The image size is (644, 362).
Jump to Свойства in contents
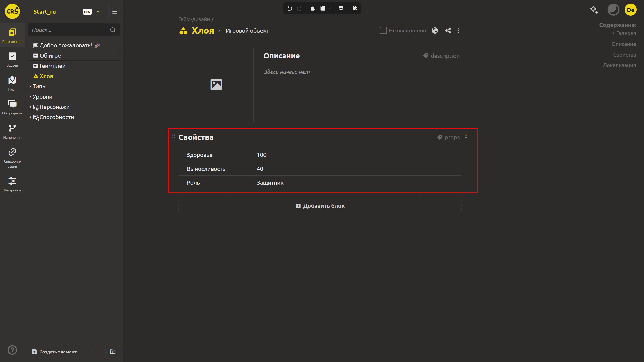coord(624,55)
